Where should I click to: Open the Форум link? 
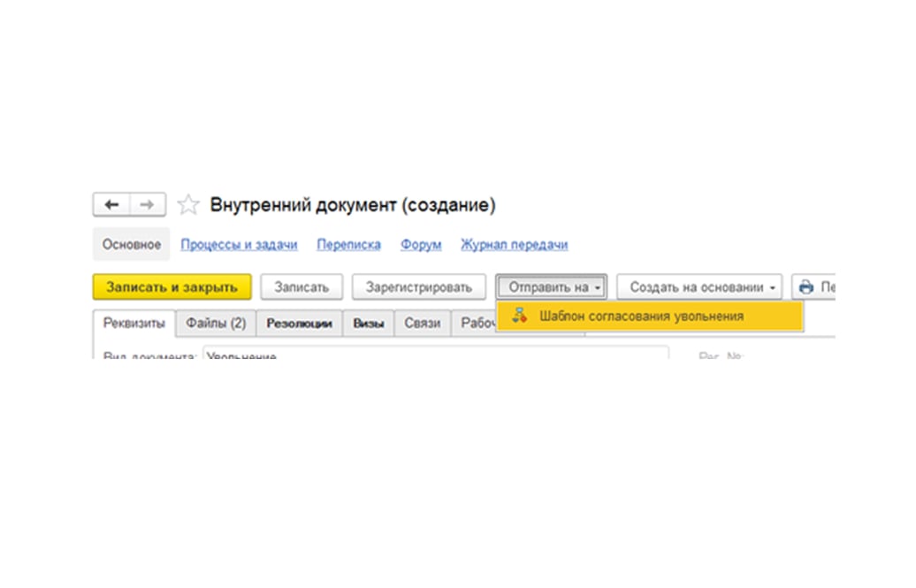[x=421, y=245]
